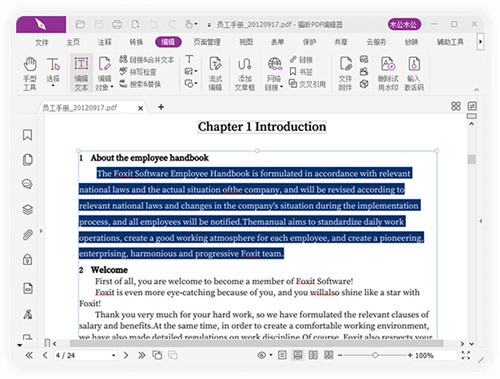
Task: Open the Attachments paperclip panel in sidebar
Action: coord(28,235)
